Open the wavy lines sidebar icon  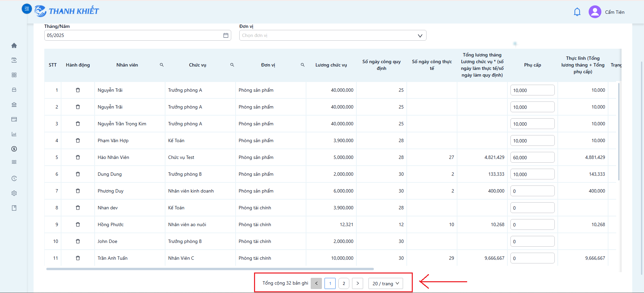click(14, 162)
